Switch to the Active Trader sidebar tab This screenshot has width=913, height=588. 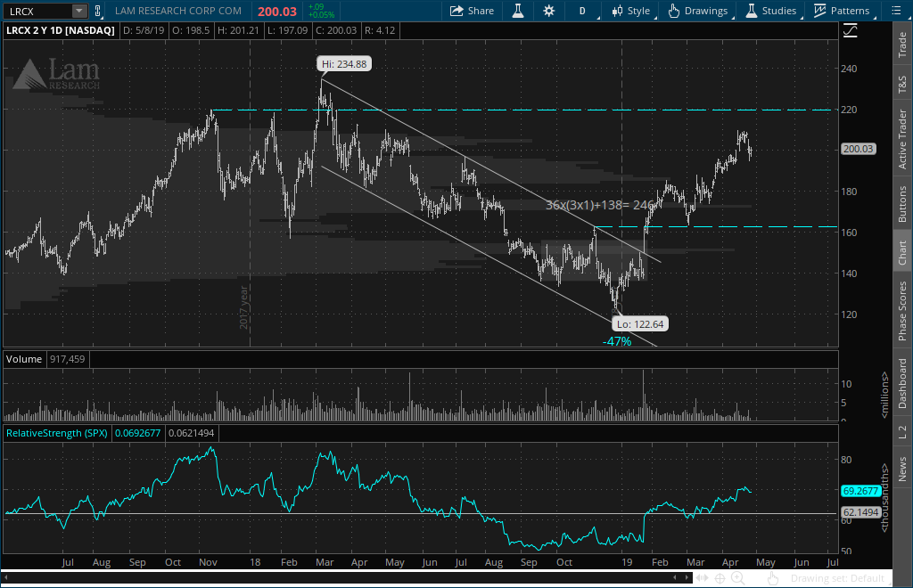point(902,139)
